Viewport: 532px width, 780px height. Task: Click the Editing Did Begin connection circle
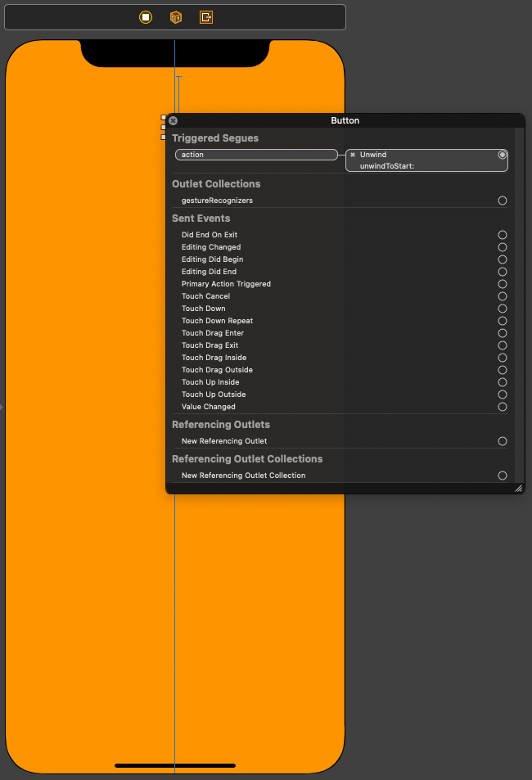pyautogui.click(x=503, y=259)
